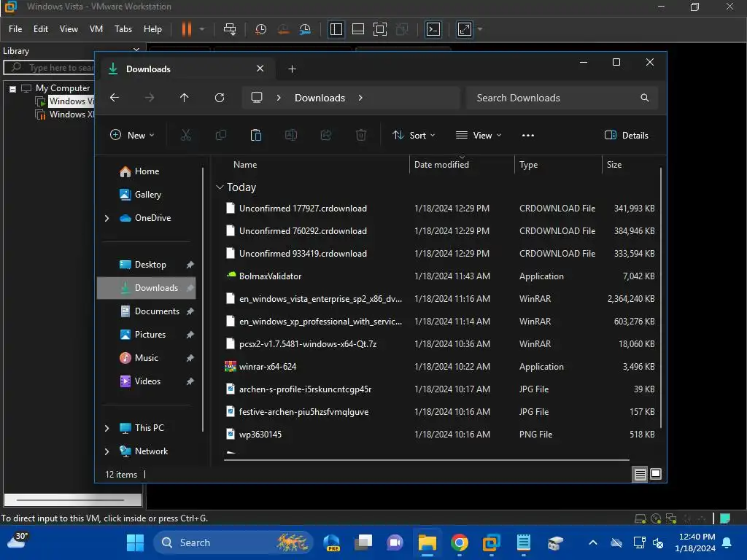Click VMware stretch guest display icon
747x560 pixels.
coord(465,29)
